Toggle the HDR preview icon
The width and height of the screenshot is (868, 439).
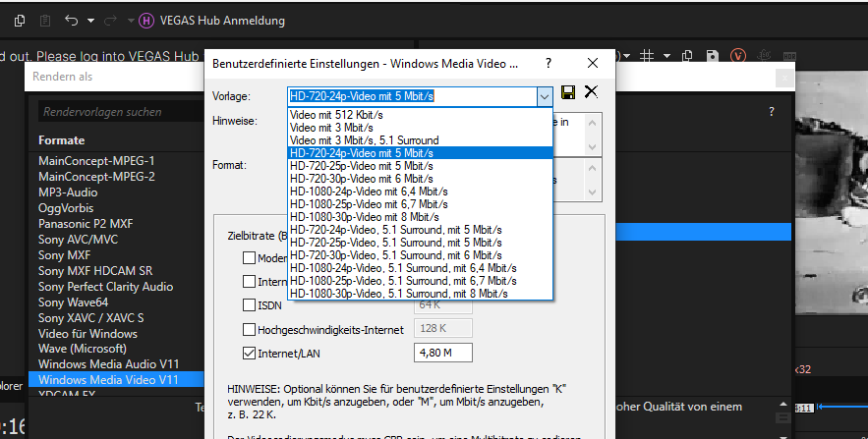click(x=789, y=56)
